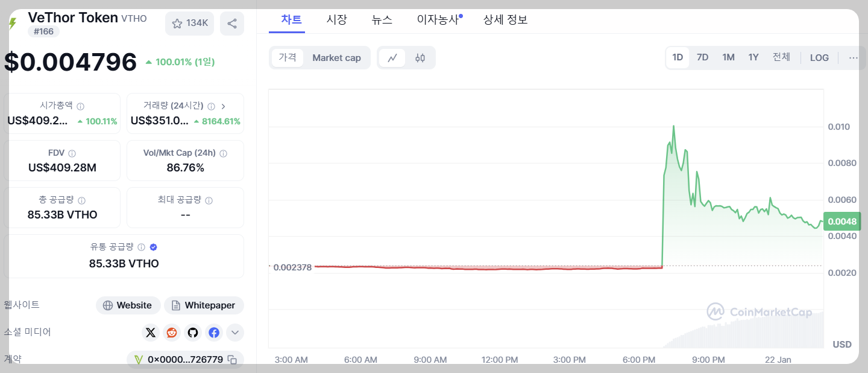Screen dimensions: 868x373
Task: Select the line chart icon
Action: 392,57
